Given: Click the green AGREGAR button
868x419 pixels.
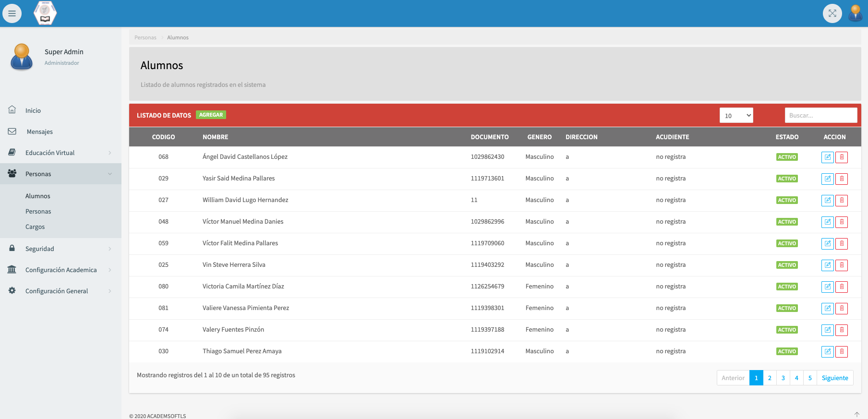Looking at the screenshot, I should [211, 115].
